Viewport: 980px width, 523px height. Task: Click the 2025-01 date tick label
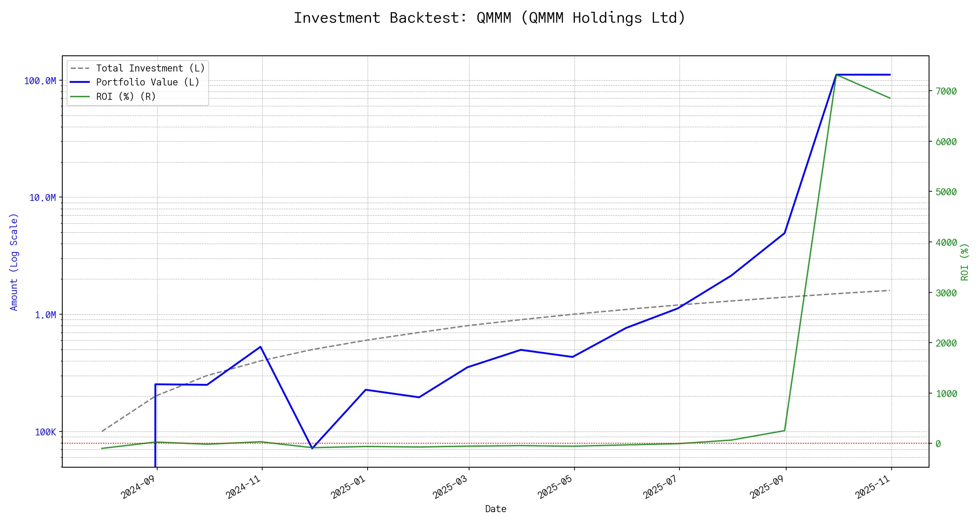348,487
